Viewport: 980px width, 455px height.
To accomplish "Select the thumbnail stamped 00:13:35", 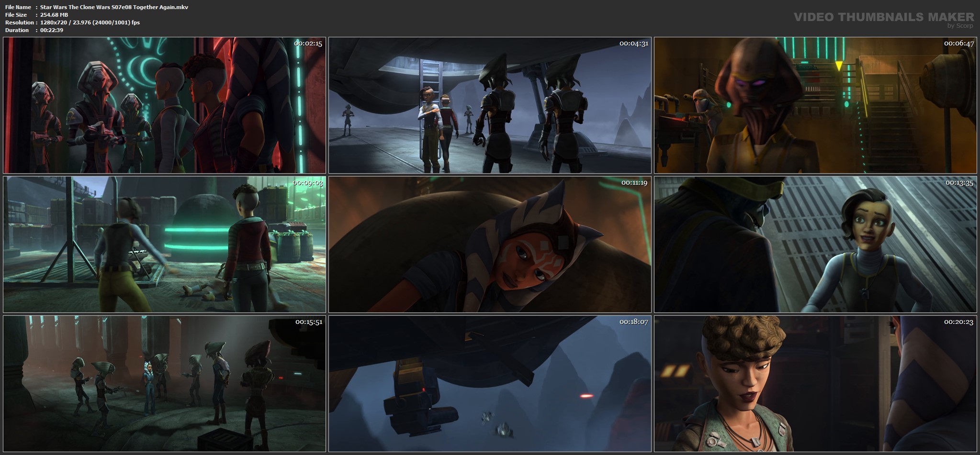I will pyautogui.click(x=815, y=244).
